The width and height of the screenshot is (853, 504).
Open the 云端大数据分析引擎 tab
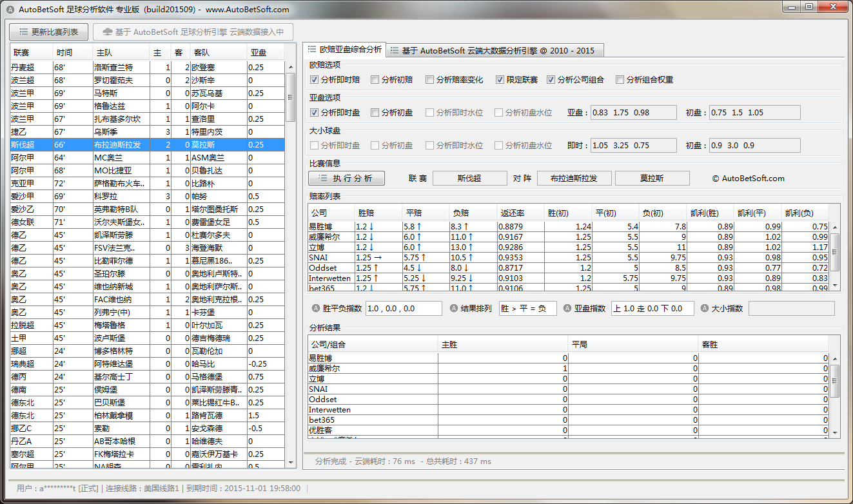[495, 50]
